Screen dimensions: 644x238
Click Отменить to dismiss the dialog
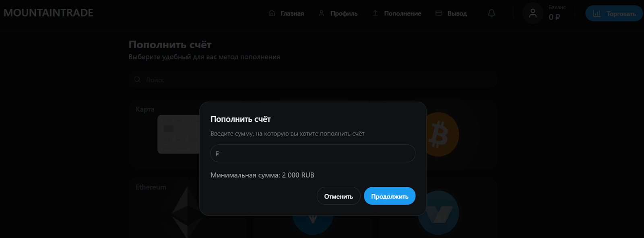point(339,196)
